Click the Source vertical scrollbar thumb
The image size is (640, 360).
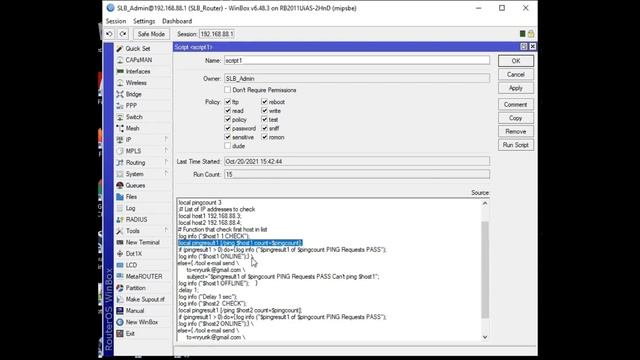(485, 269)
